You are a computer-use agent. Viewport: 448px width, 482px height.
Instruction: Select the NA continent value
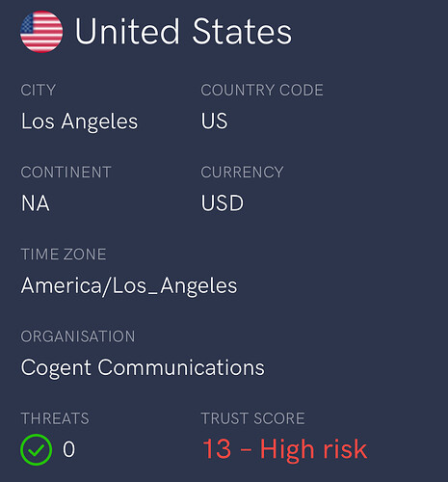click(36, 203)
